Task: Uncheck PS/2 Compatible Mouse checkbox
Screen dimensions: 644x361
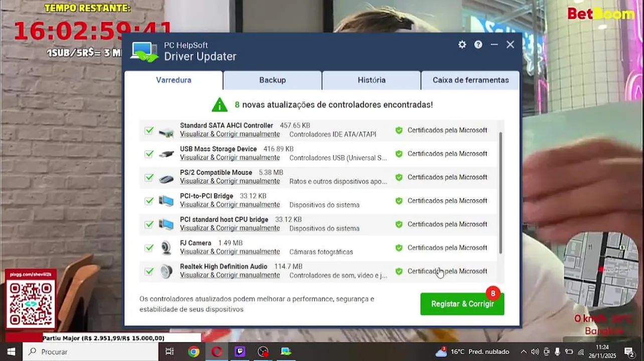Action: click(x=149, y=177)
